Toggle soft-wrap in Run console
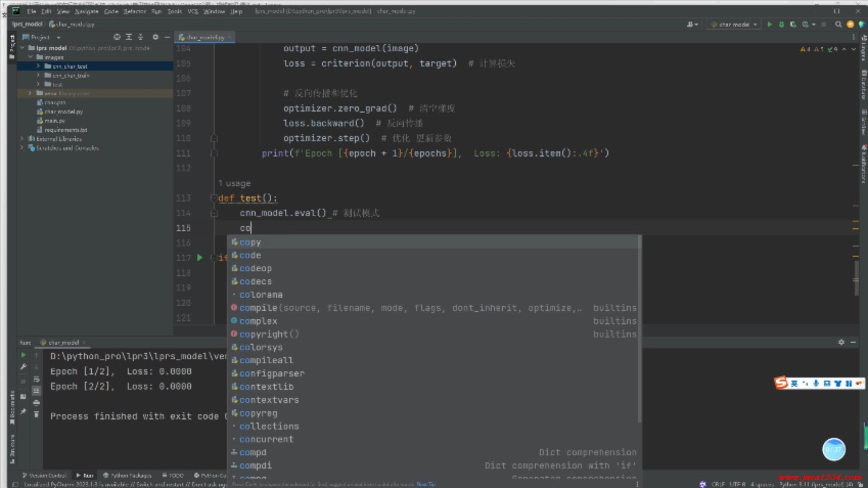The height and width of the screenshot is (488, 868). pos(36,379)
